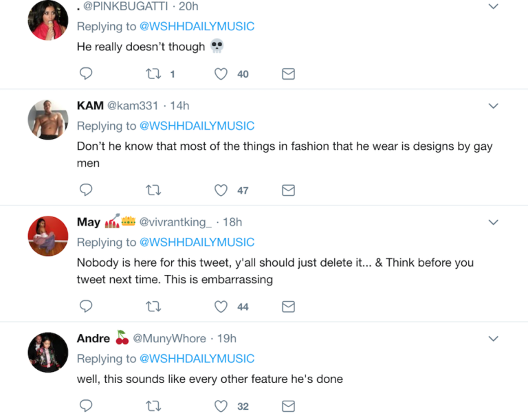The image size is (528, 420).
Task: Reply to May's tweet
Action: (x=86, y=307)
